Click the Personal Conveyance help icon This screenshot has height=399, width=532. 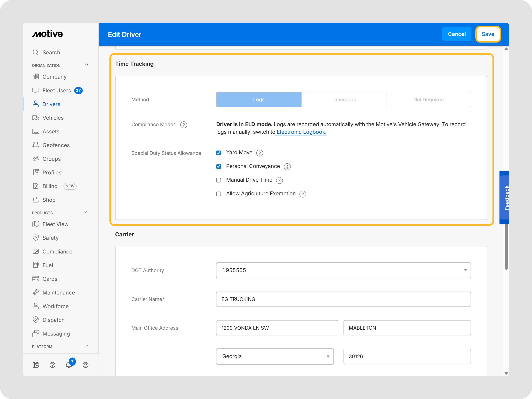coord(287,167)
